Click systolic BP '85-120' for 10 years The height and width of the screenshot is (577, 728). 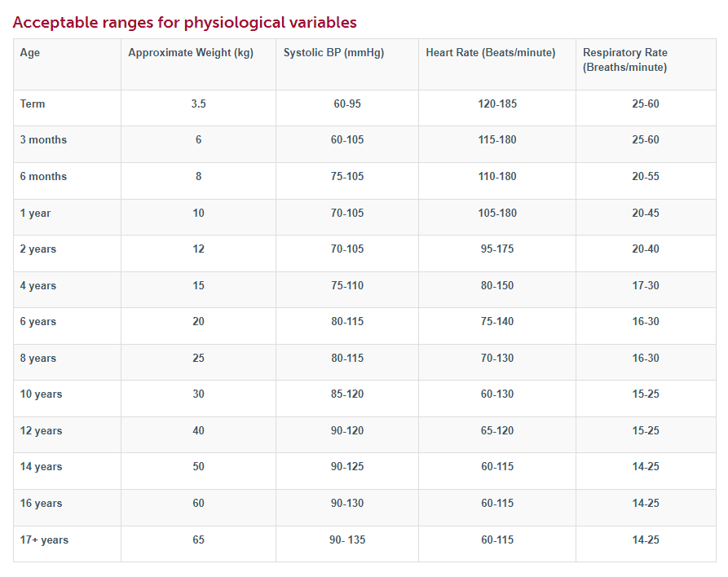pos(347,394)
